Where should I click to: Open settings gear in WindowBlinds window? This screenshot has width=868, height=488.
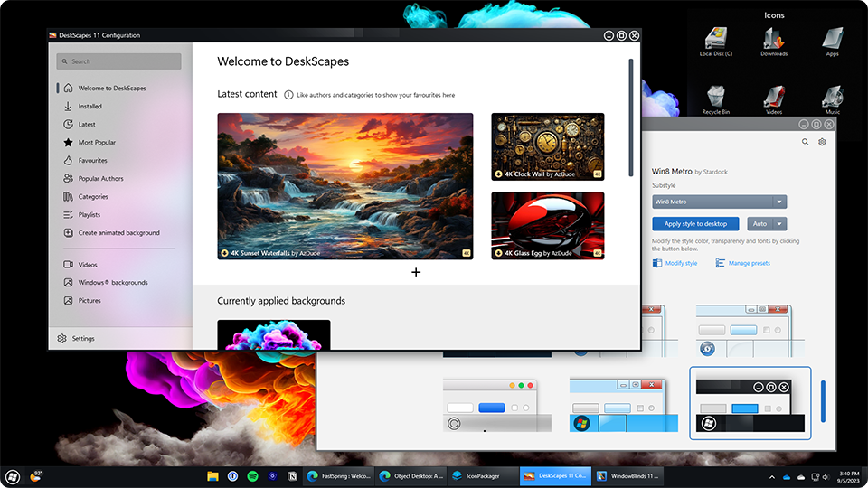[822, 142]
